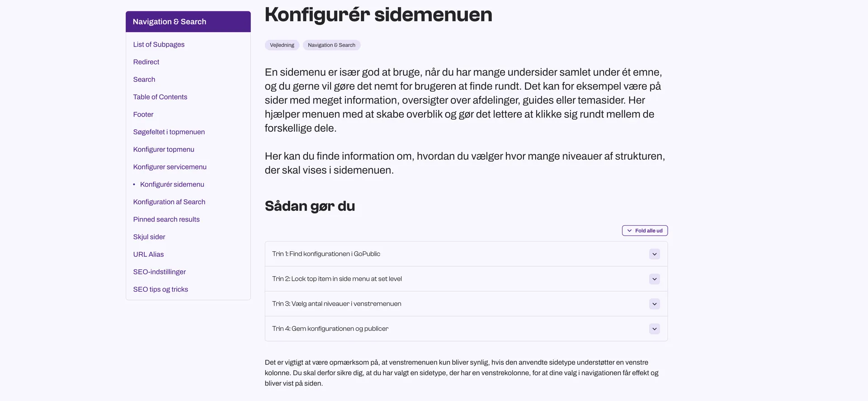
Task: Expand Trin 1 accordion chevron icon
Action: point(654,254)
